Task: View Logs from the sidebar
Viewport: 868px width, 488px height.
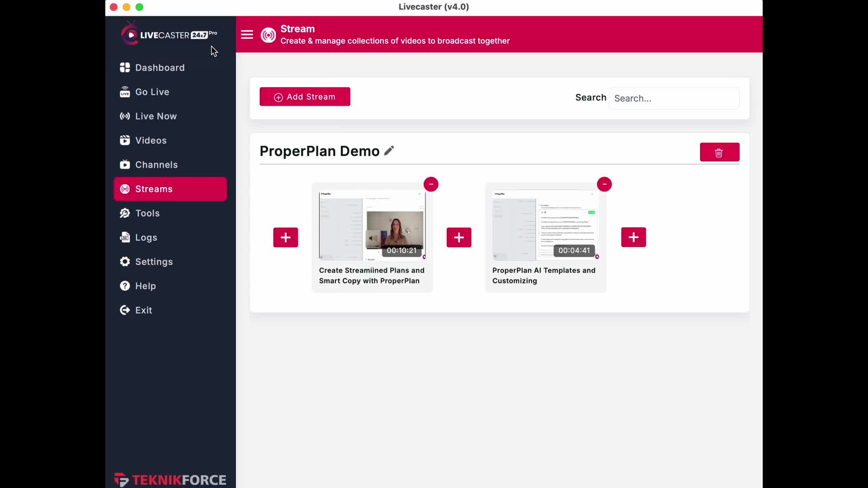Action: click(146, 238)
